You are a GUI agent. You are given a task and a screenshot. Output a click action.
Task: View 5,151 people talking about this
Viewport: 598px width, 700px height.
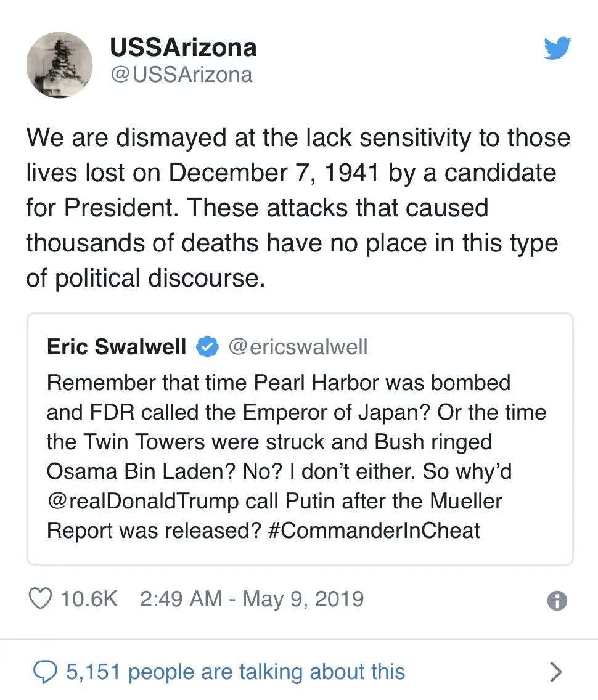coord(236,672)
